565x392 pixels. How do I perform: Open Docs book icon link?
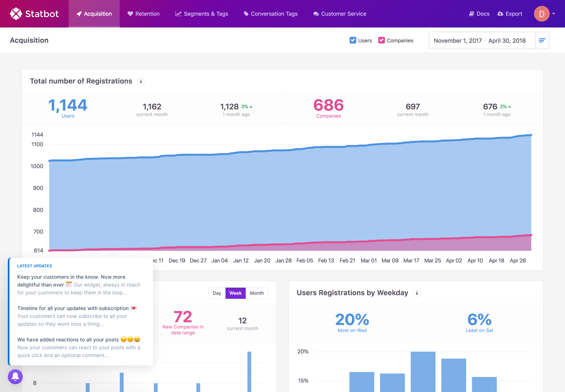tap(471, 14)
